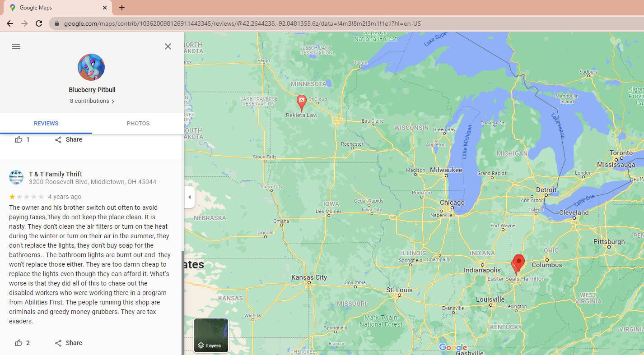
Task: View site security lock information
Action: point(56,23)
